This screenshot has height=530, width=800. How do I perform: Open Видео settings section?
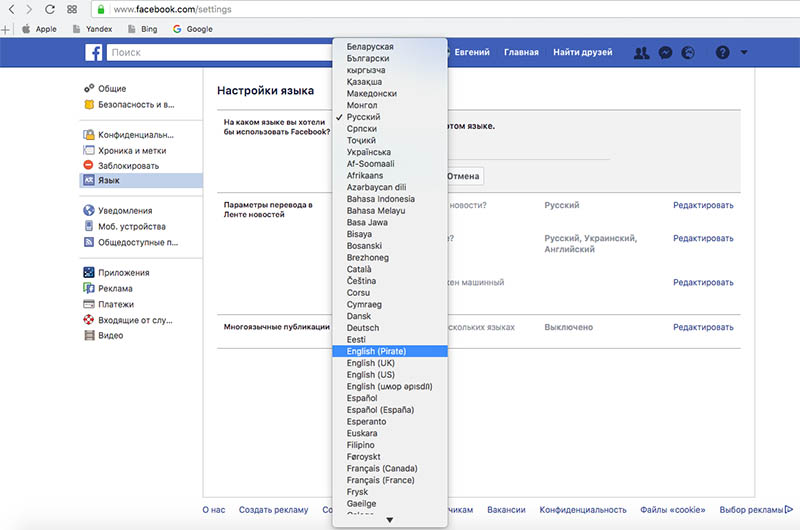[x=104, y=335]
